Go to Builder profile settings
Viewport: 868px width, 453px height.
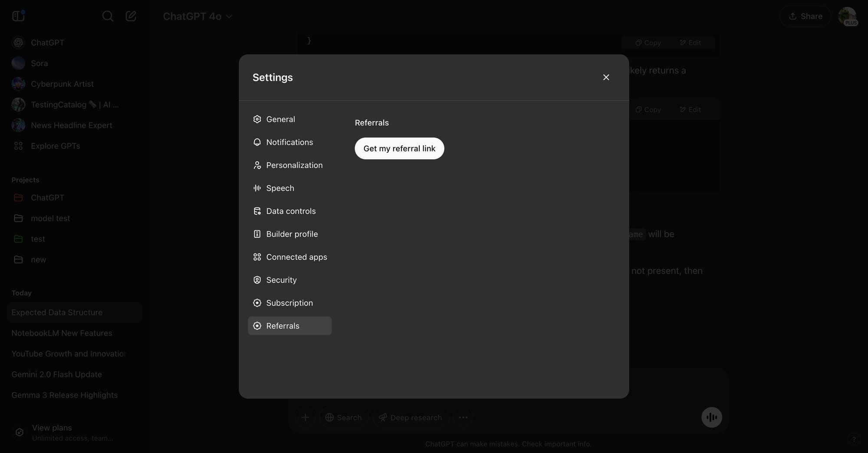[x=289, y=234]
